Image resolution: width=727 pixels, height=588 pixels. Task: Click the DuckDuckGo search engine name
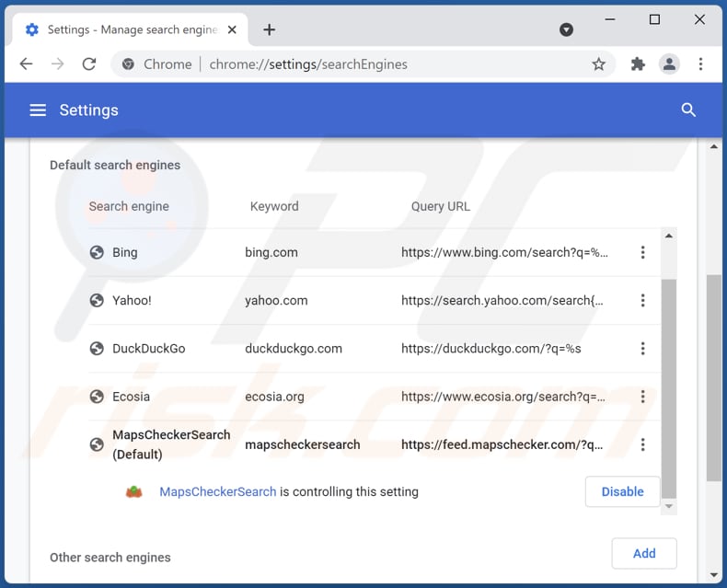pos(148,348)
